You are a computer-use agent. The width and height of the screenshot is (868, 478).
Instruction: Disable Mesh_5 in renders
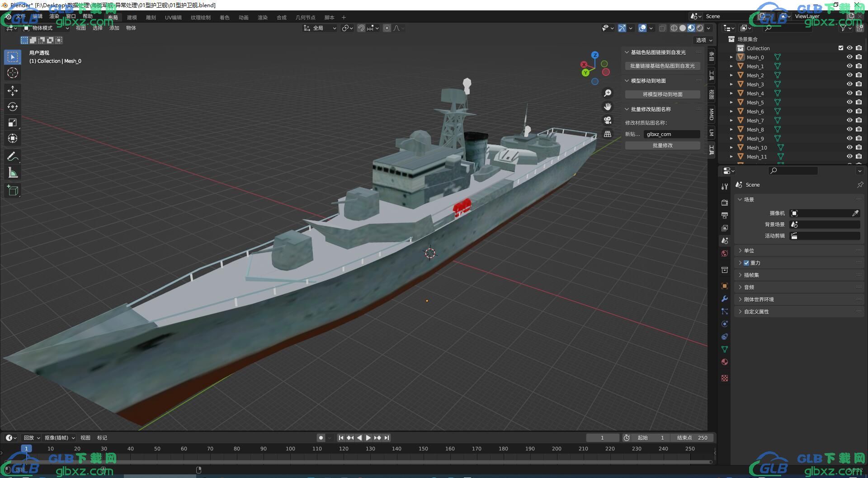859,103
